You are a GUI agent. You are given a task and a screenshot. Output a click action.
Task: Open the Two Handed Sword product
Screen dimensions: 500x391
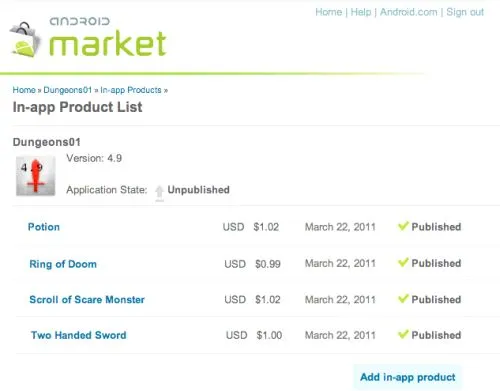point(79,335)
